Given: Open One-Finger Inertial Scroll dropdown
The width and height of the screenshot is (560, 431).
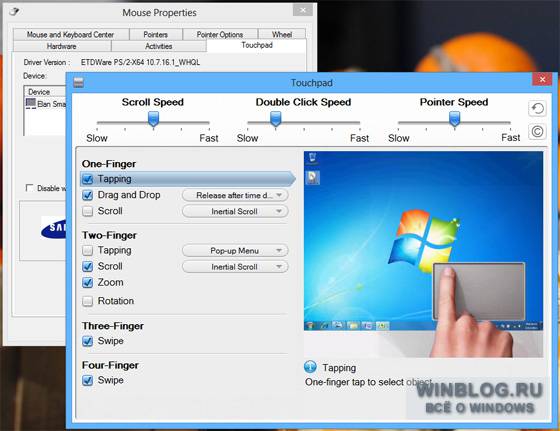Looking at the screenshot, I should (235, 211).
